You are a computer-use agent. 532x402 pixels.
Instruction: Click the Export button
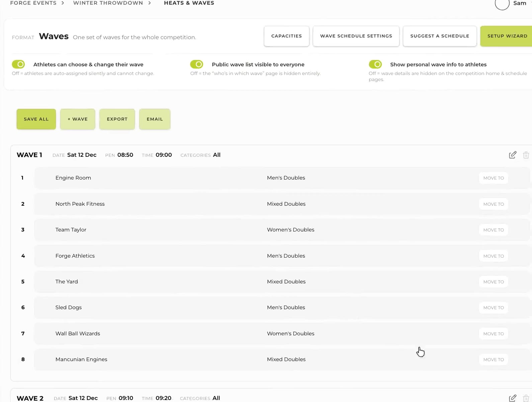click(x=117, y=119)
